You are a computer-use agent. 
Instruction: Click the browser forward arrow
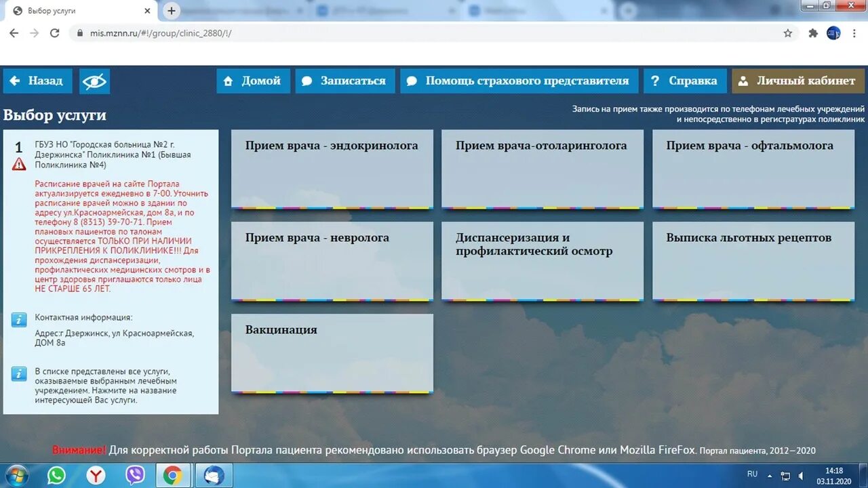pos(35,33)
